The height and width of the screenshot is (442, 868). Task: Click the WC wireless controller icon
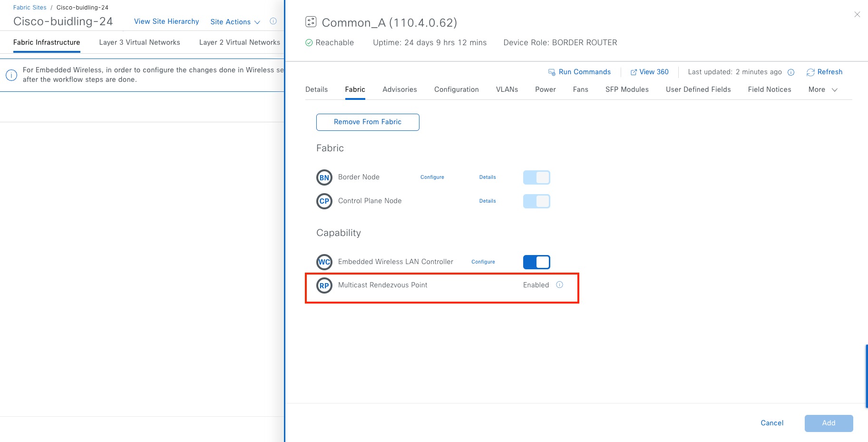coord(324,262)
